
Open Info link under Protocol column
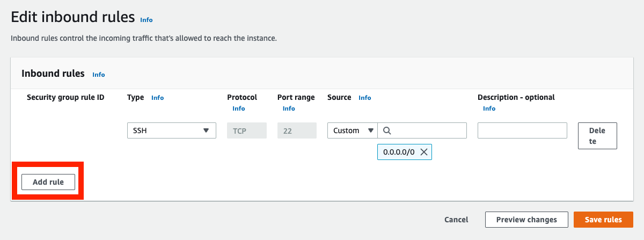[239, 108]
